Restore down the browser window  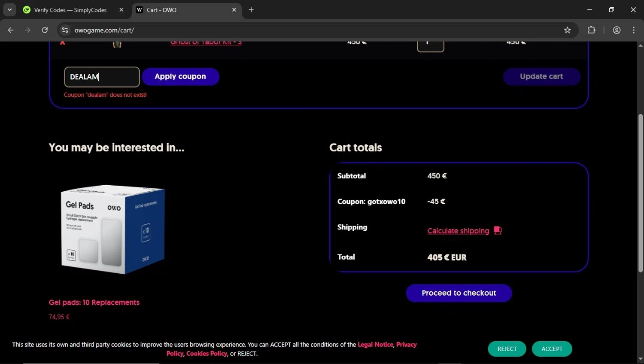pos(611,9)
